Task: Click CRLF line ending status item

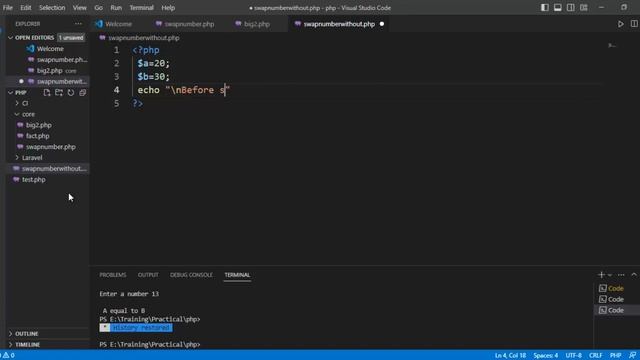Action: (x=596, y=356)
